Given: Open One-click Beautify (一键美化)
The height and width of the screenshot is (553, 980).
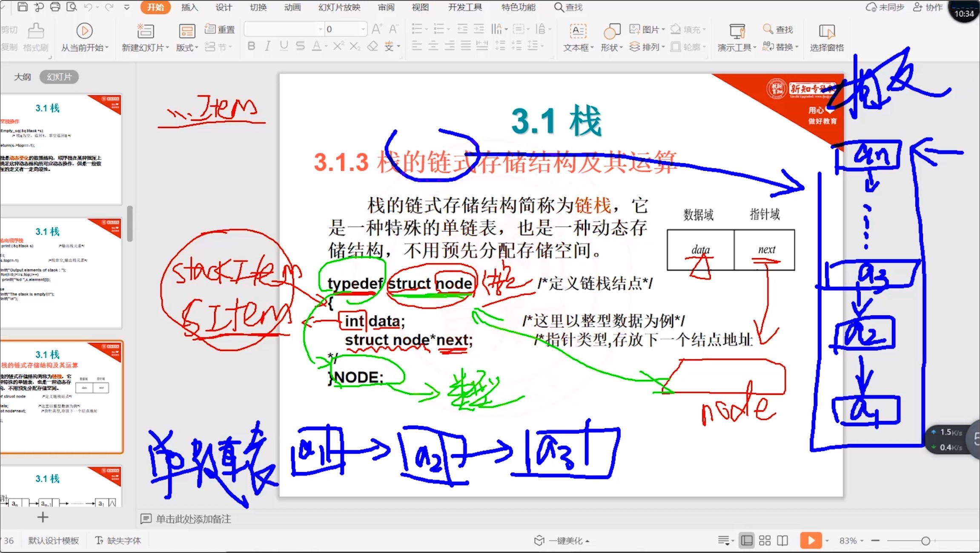Looking at the screenshot, I should pyautogui.click(x=562, y=541).
